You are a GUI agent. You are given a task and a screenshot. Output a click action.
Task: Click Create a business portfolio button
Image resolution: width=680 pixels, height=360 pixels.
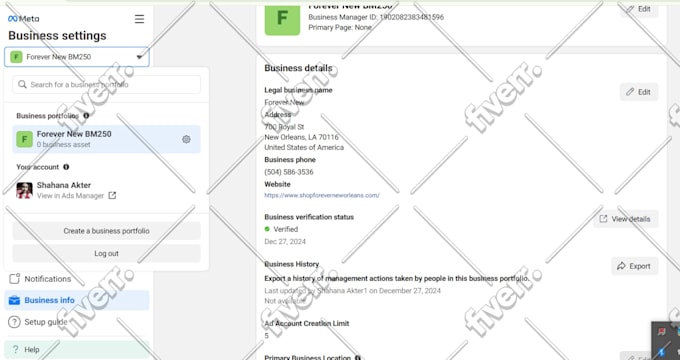106,231
